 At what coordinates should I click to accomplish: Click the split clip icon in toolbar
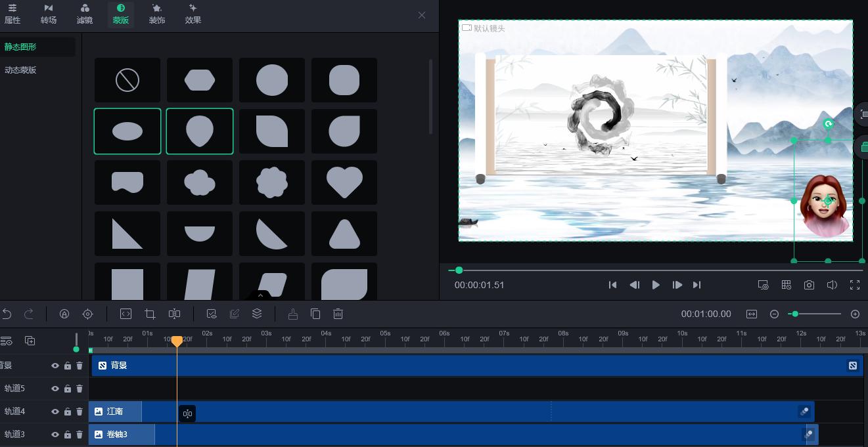pos(174,314)
